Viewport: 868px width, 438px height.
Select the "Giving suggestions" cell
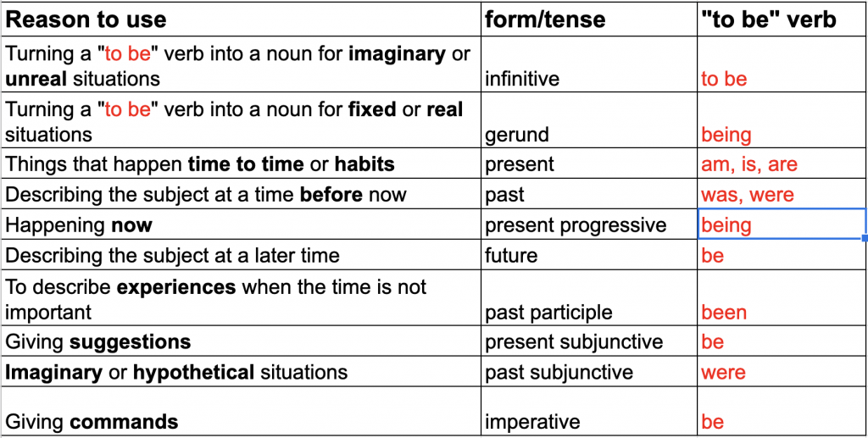point(241,341)
